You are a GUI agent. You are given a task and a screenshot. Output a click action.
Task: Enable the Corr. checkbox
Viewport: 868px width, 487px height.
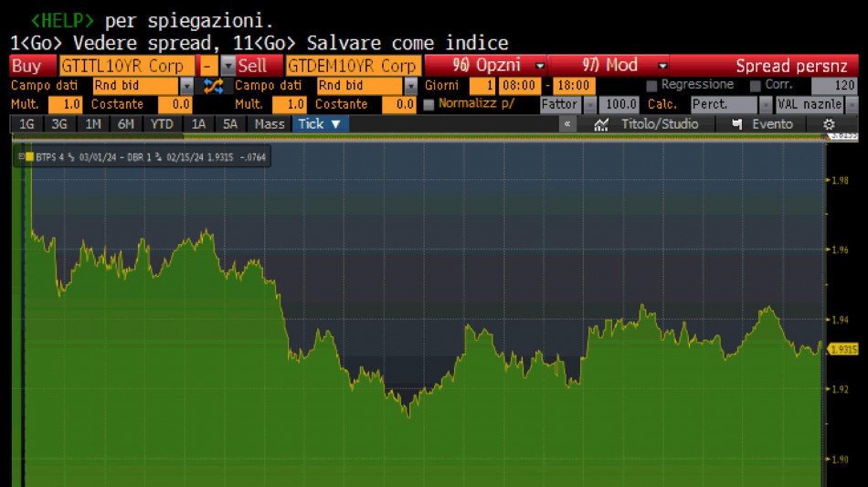755,85
